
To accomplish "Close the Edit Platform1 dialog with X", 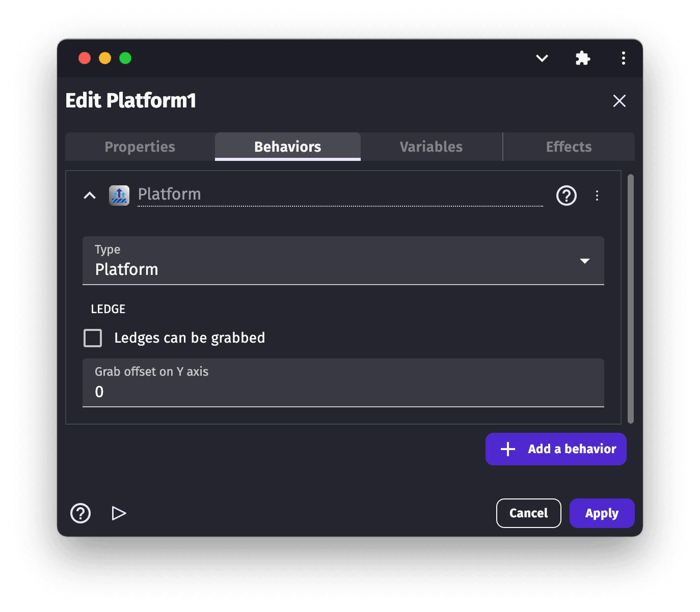I will (619, 101).
